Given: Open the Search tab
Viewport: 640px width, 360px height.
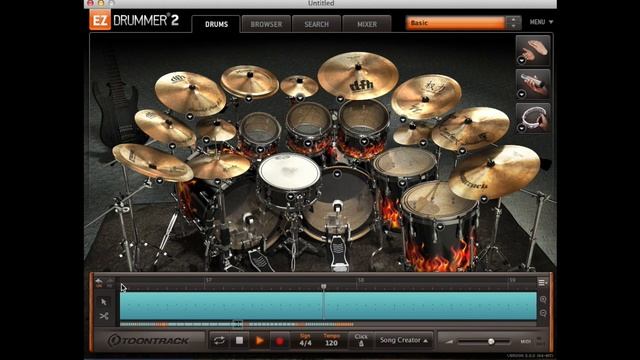Looking at the screenshot, I should click(316, 24).
